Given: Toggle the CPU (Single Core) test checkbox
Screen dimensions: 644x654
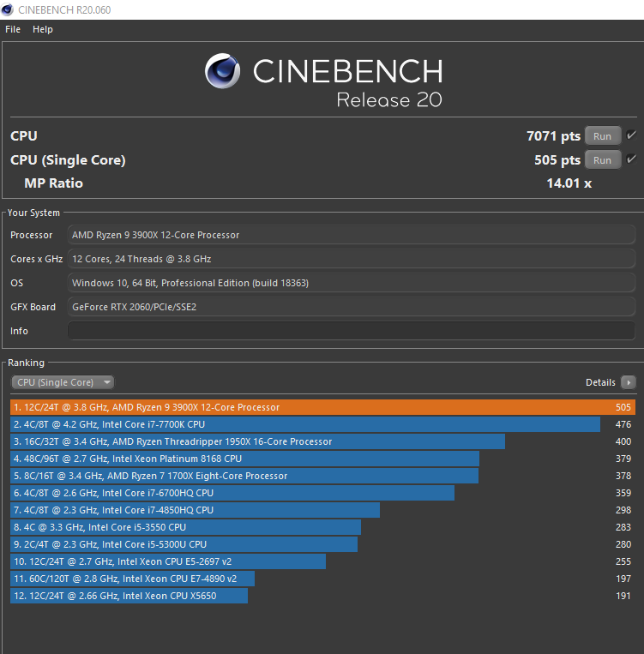Looking at the screenshot, I should click(631, 159).
